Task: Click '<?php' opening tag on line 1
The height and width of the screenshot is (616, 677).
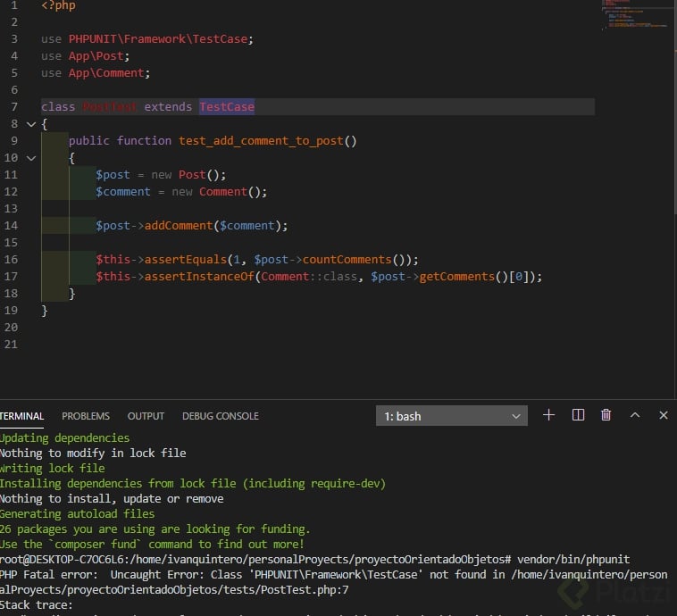Action: pyautogui.click(x=58, y=5)
